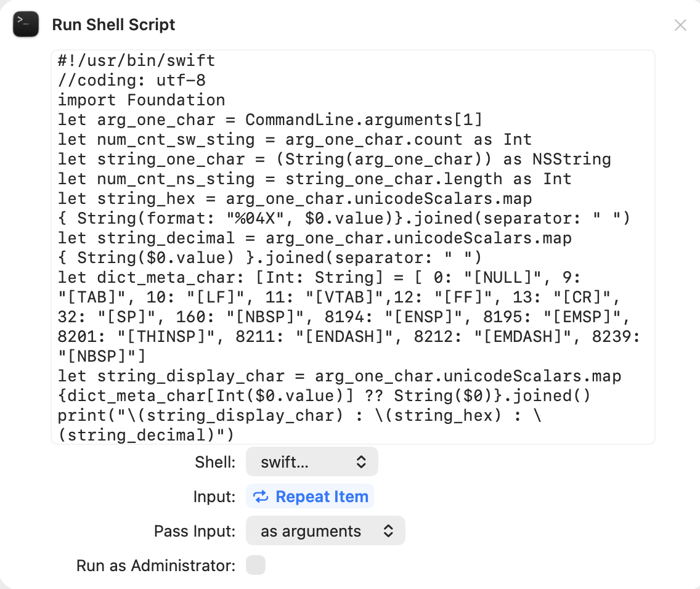Place cursor on '//coding: utf-8' line
Screen dimensions: 700x589
click(x=132, y=80)
